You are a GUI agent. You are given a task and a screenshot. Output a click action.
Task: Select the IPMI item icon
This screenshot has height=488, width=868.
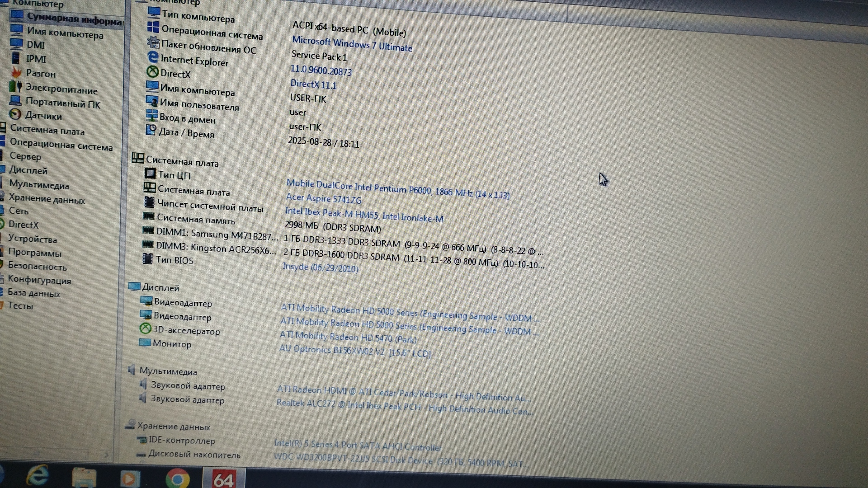(16, 58)
